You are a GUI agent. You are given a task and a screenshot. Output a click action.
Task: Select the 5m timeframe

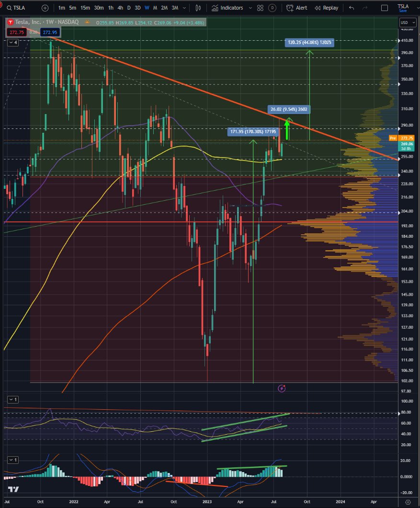pyautogui.click(x=72, y=8)
